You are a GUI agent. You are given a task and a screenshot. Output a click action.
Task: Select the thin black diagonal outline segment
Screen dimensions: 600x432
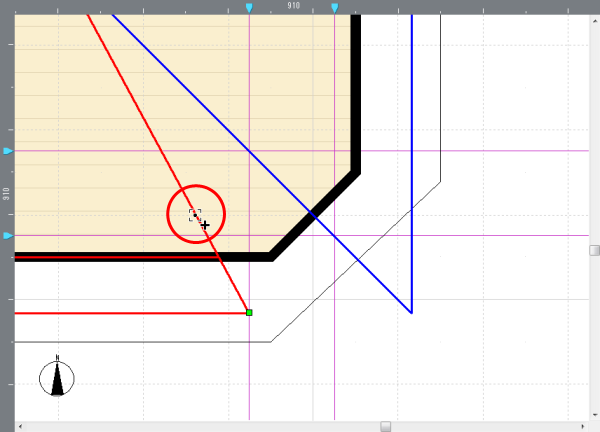[355, 262]
